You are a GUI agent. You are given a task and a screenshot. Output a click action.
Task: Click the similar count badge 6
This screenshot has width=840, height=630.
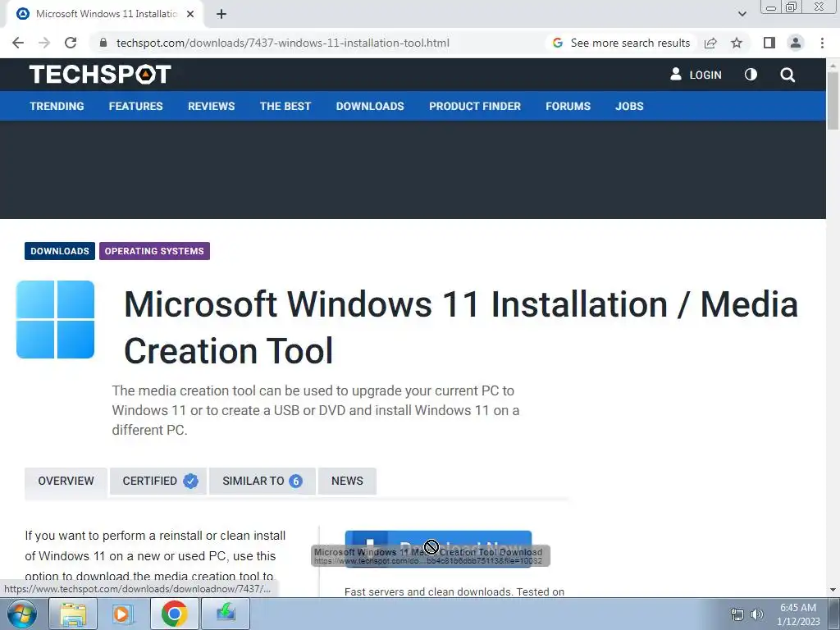coord(295,481)
